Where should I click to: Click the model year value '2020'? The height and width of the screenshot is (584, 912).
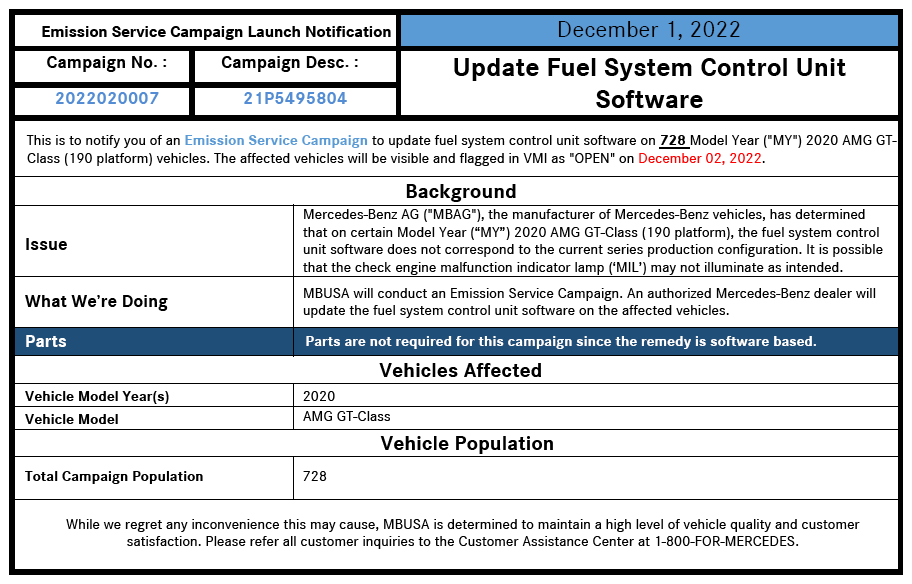click(319, 396)
